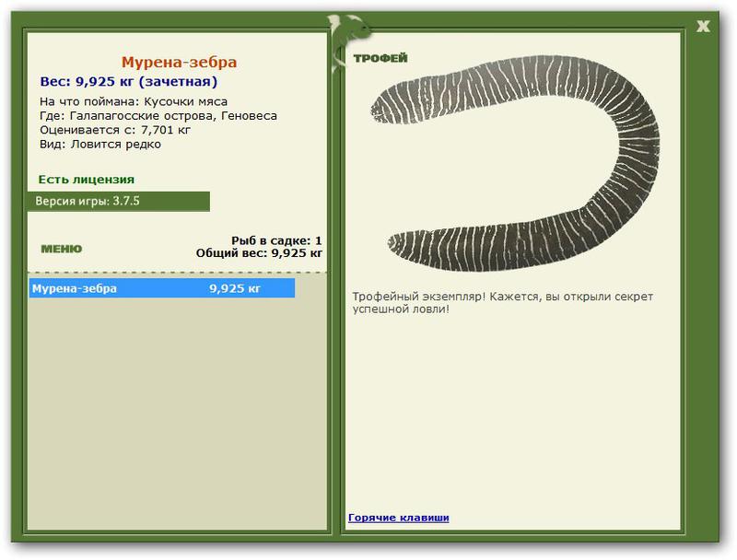Click the Трофейный экземпляр message text
Image resolution: width=737 pixels, height=560 pixels.
503,303
